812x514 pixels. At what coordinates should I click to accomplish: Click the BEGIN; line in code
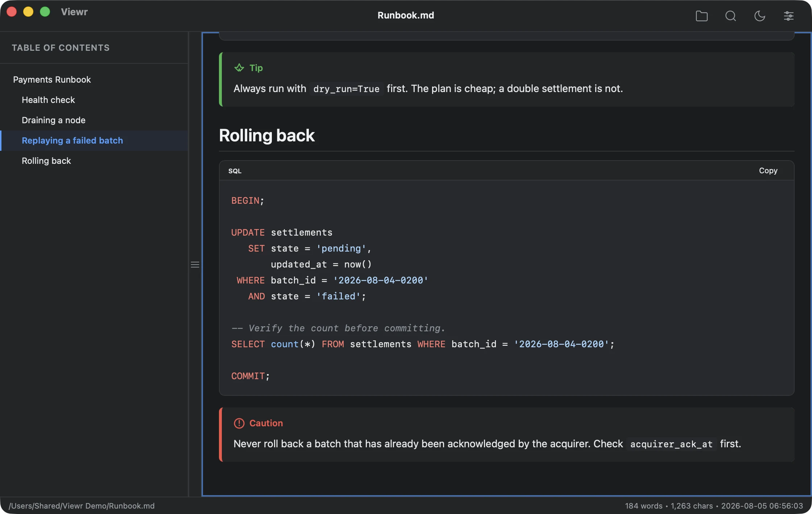point(248,200)
